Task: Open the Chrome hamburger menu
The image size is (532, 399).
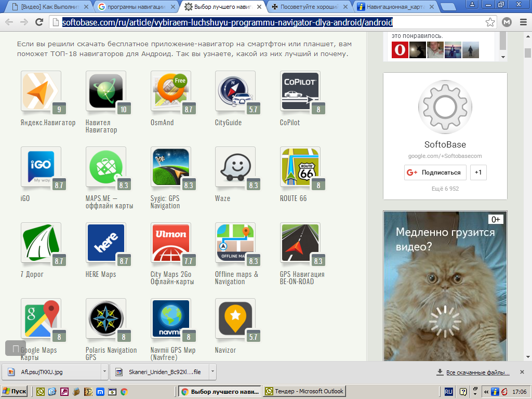Action: click(x=523, y=22)
